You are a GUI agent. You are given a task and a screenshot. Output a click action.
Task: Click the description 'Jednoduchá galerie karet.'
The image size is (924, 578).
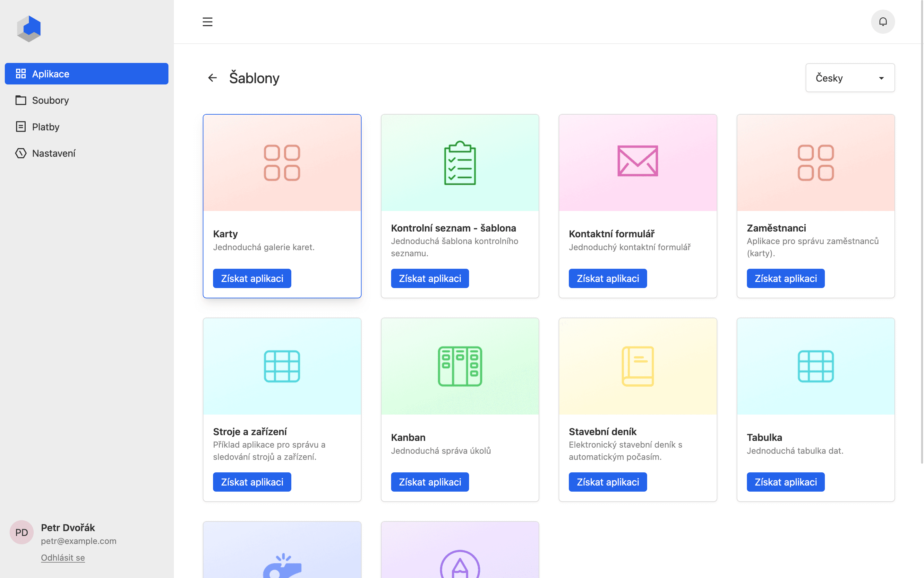click(264, 247)
